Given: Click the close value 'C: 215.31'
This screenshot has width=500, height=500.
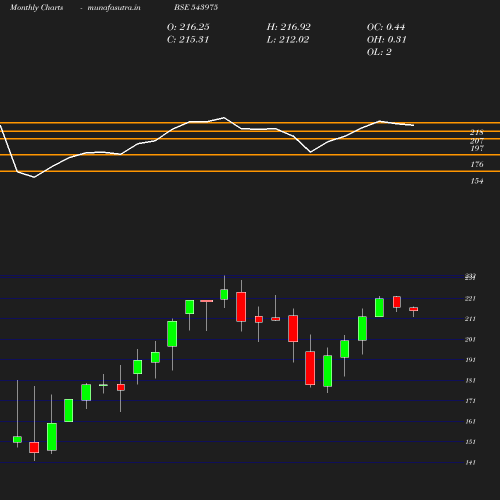Looking at the screenshot, I should 188,40.
